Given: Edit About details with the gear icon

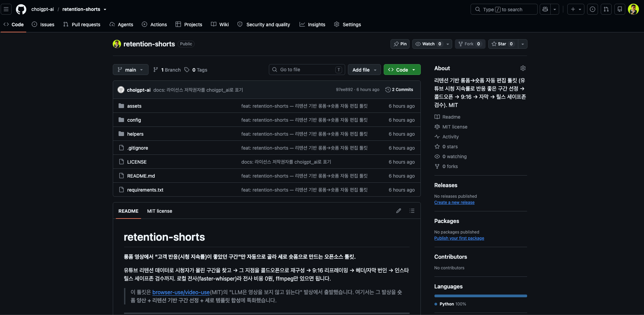Looking at the screenshot, I should click(523, 68).
